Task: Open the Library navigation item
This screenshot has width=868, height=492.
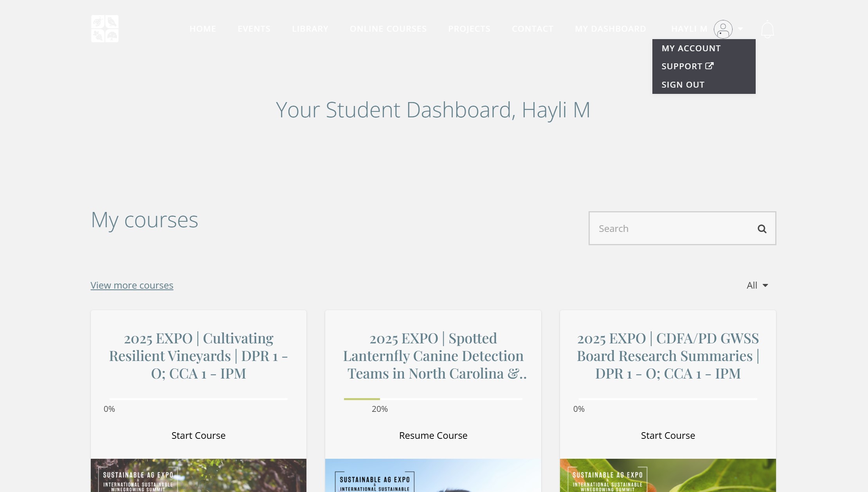Action: [x=310, y=29]
